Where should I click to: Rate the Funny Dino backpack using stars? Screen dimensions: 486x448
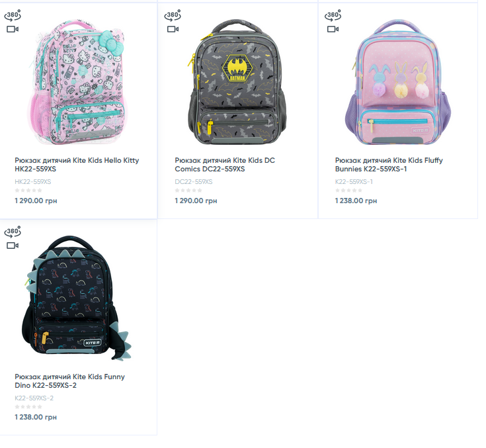pos(28,407)
